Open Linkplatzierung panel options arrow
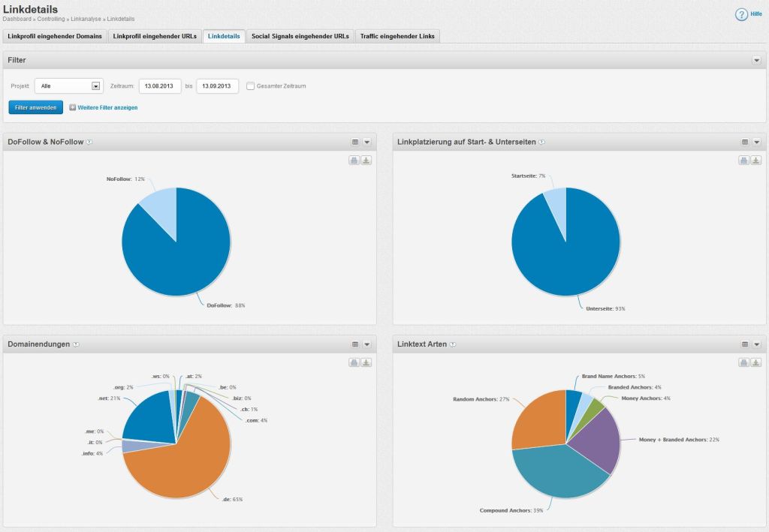 click(x=757, y=142)
